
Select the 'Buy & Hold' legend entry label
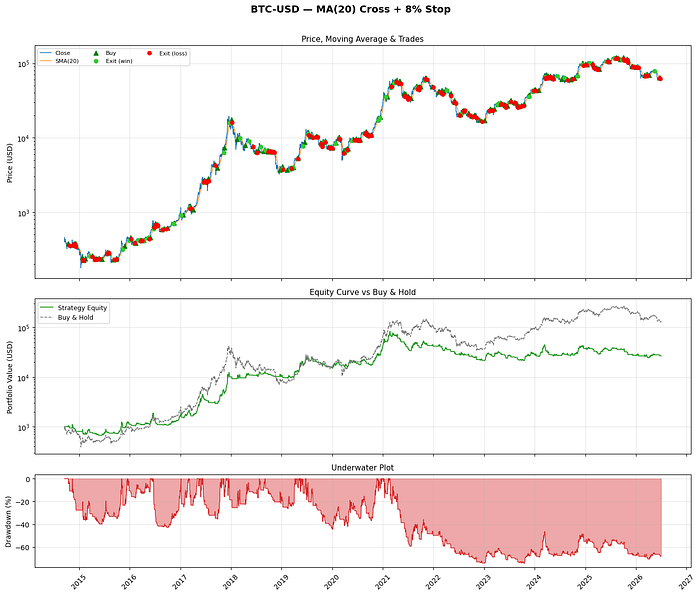click(75, 318)
